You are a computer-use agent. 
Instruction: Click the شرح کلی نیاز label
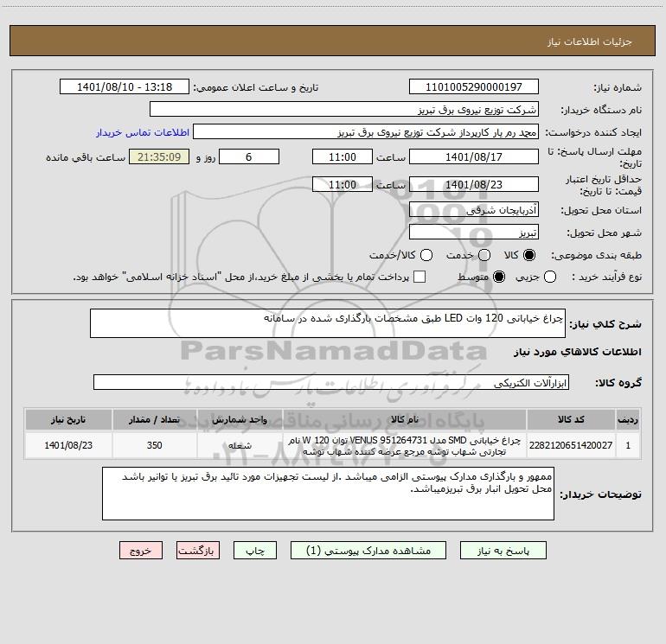[x=605, y=324]
